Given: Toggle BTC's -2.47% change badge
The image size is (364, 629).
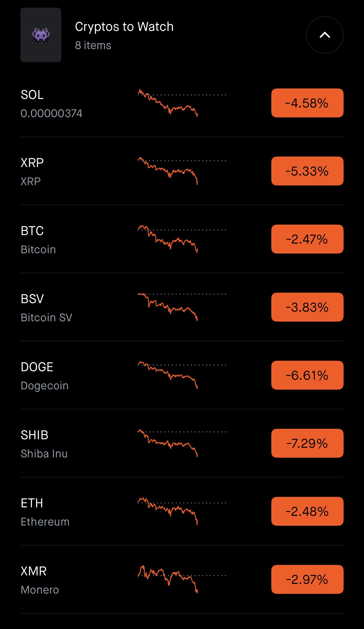Looking at the screenshot, I should [307, 239].
